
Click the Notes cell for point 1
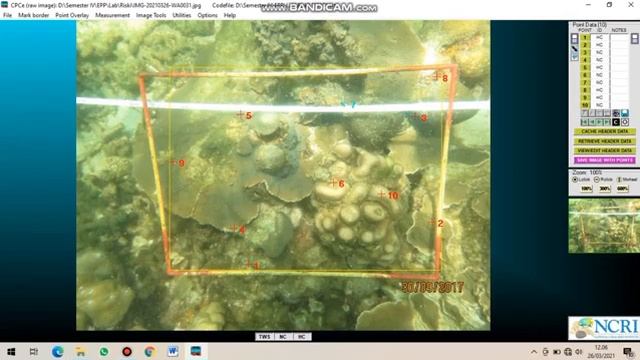tap(620, 38)
